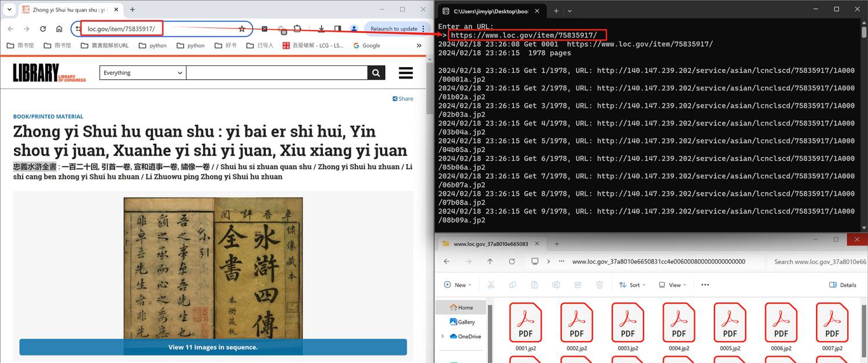The width and height of the screenshot is (868, 363).
Task: Toggle the Details pane in Explorer
Action: [843, 284]
